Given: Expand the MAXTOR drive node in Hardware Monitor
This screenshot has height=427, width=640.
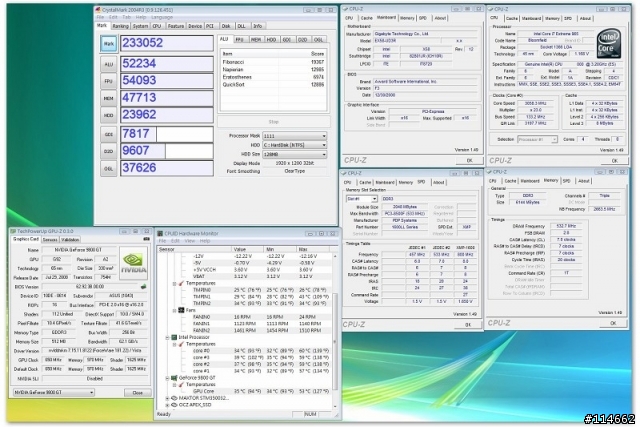Looking at the screenshot, I should (x=167, y=398).
